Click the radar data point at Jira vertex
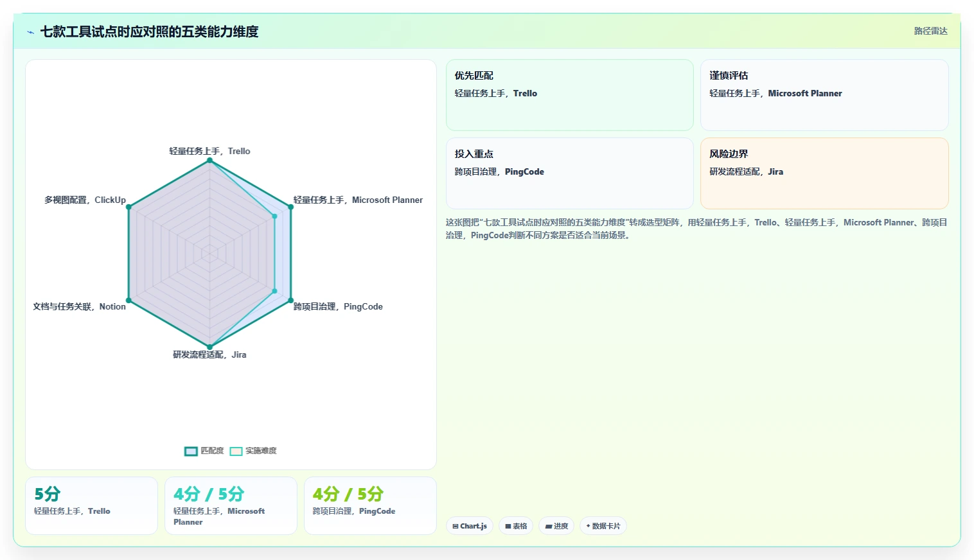This screenshot has width=974, height=560. pos(209,347)
